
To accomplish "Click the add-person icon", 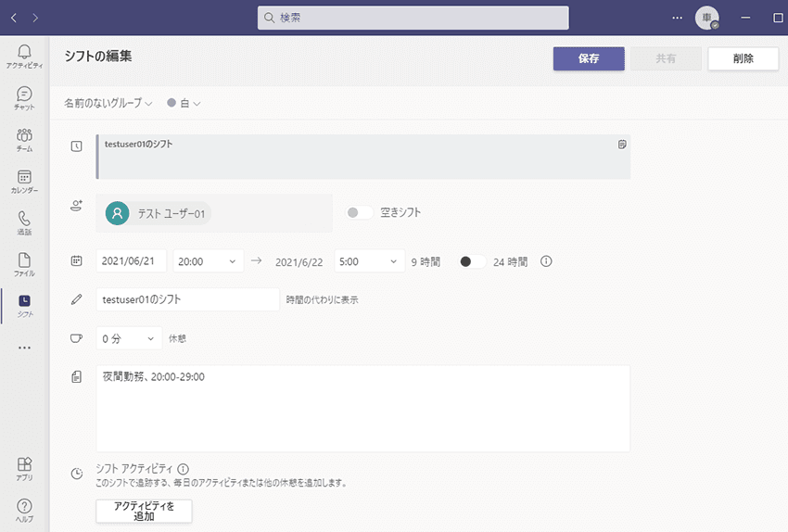I will [76, 206].
